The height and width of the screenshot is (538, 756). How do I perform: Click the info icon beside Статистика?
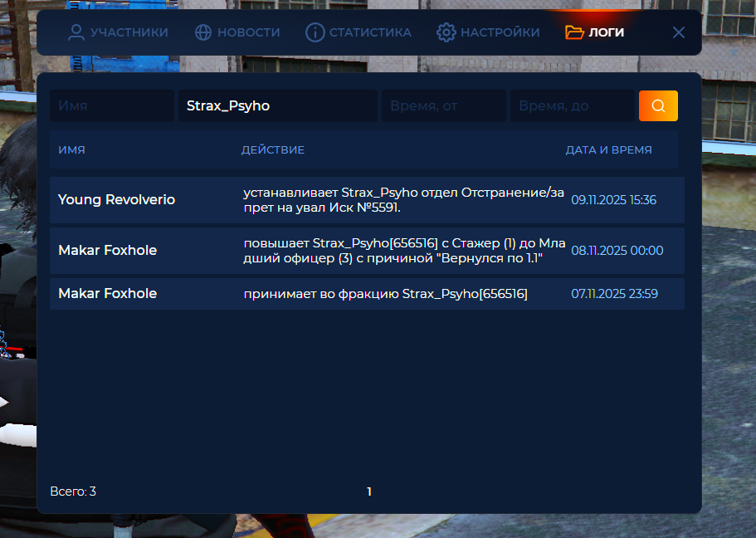315,32
